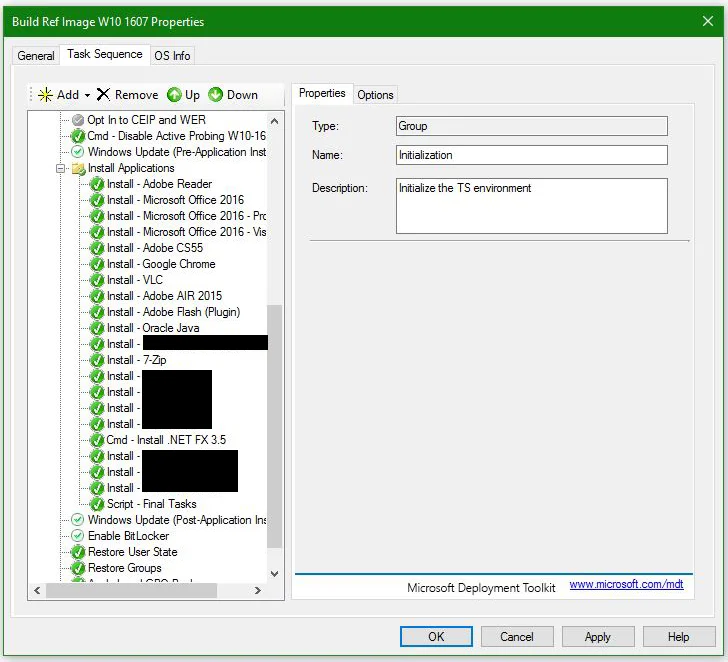Click the checkmark icon for Cmd - Disable Active Probing
Viewport: 728px width, 662px height.
(78, 136)
